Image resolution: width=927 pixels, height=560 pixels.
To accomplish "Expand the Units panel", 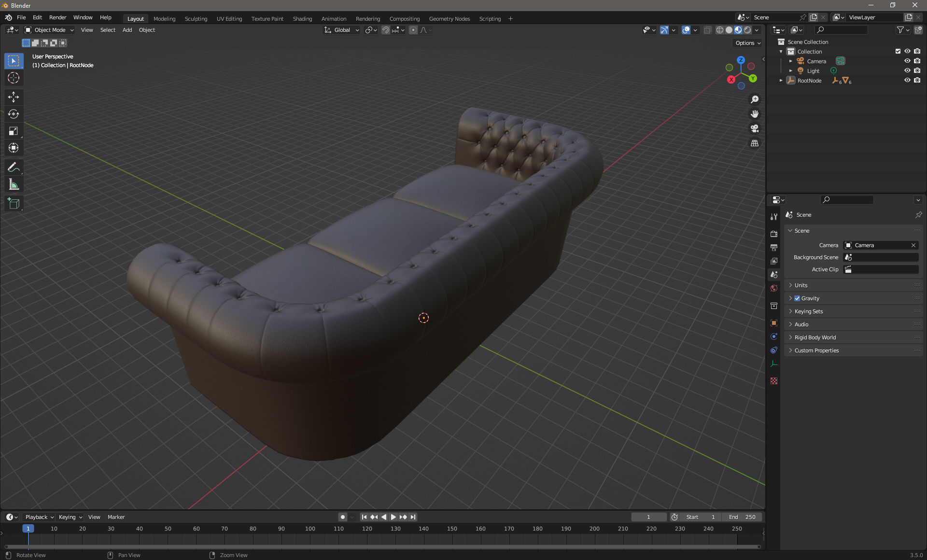I will point(853,285).
